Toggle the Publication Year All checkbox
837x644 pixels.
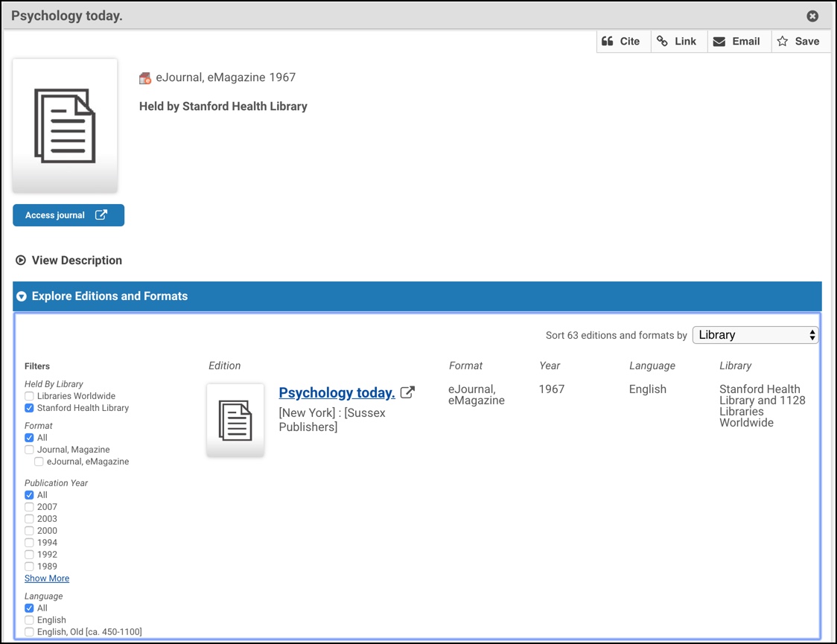pyautogui.click(x=29, y=495)
